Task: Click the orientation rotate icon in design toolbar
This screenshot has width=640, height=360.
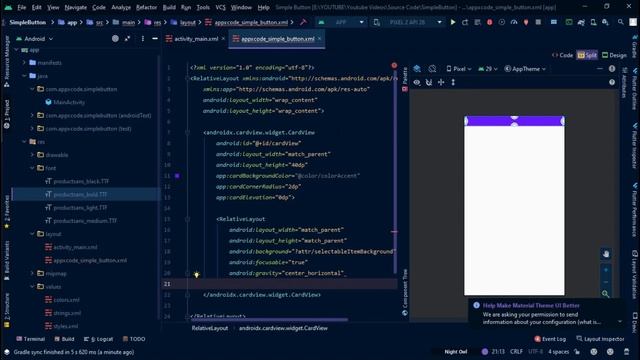Action: 432,69
